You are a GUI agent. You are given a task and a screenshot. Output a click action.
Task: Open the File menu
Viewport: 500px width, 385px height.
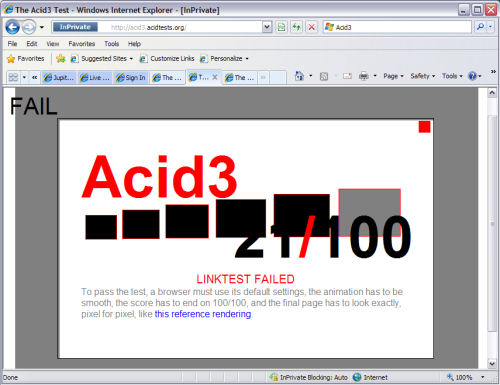click(12, 44)
